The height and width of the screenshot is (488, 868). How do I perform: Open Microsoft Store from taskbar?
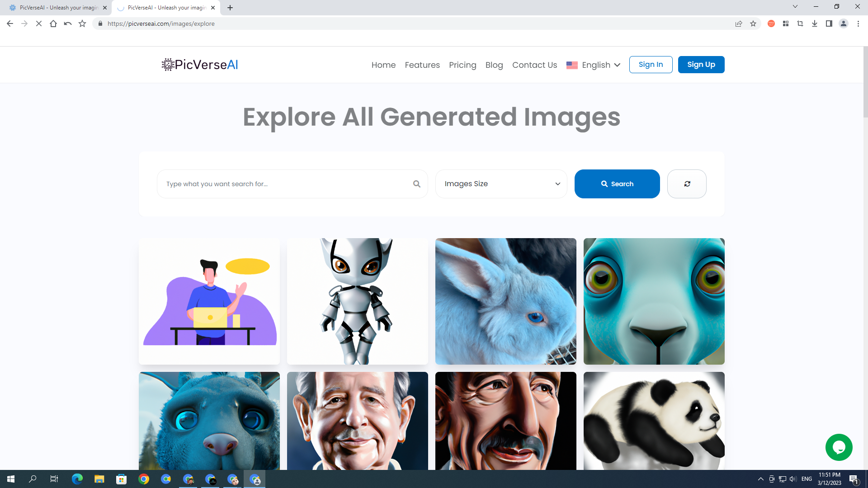(x=122, y=479)
